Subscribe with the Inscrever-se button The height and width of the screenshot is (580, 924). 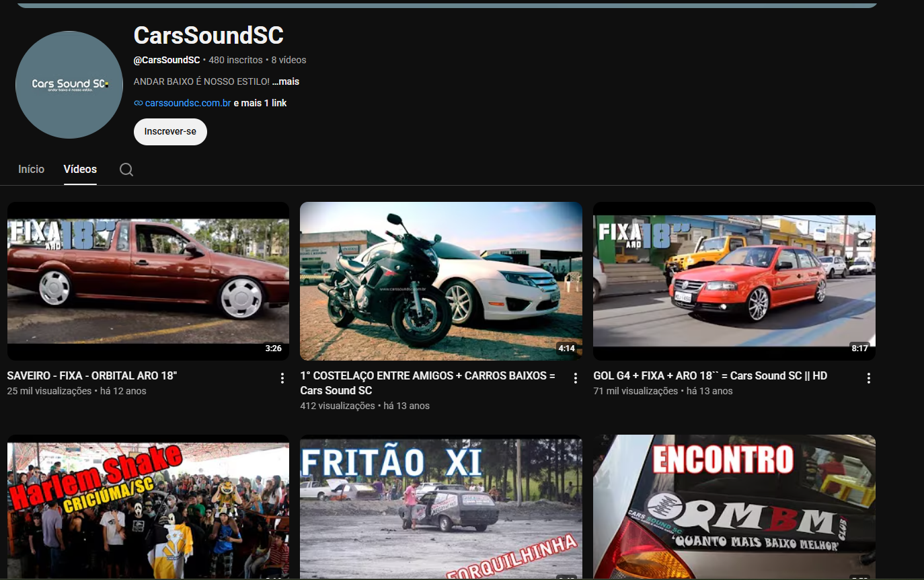click(x=170, y=132)
